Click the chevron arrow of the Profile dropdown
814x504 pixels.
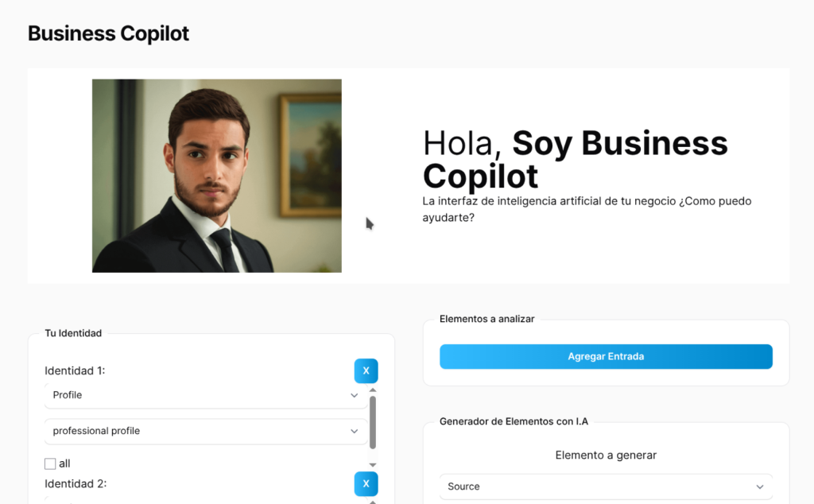[x=355, y=395]
